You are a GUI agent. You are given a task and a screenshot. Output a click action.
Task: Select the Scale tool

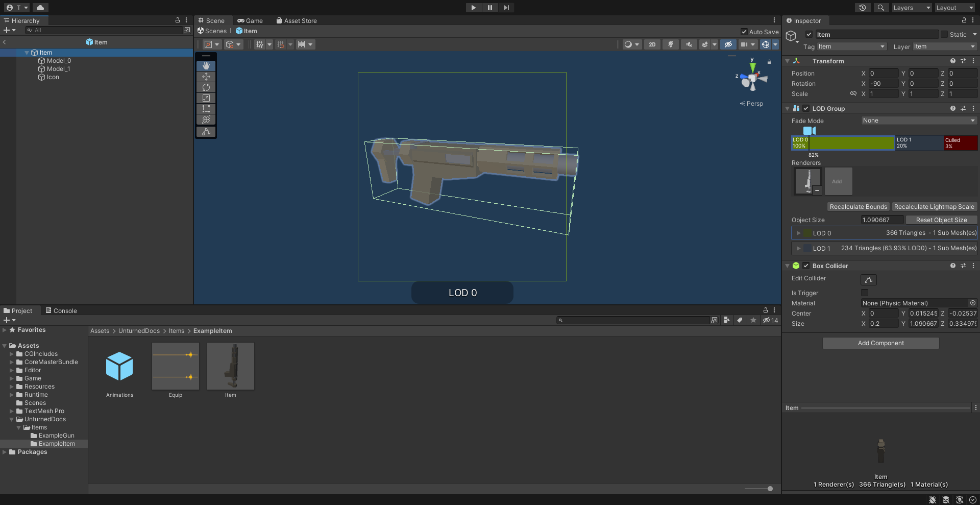(206, 98)
